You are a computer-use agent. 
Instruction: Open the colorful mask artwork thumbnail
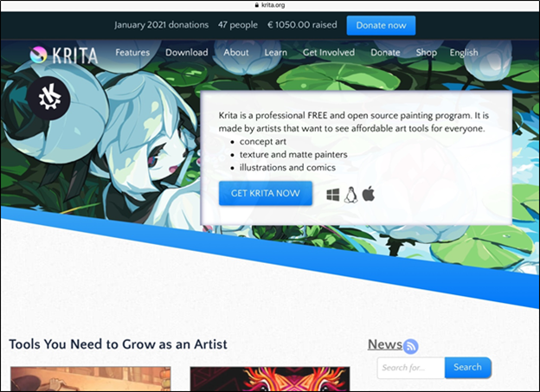(x=270, y=379)
